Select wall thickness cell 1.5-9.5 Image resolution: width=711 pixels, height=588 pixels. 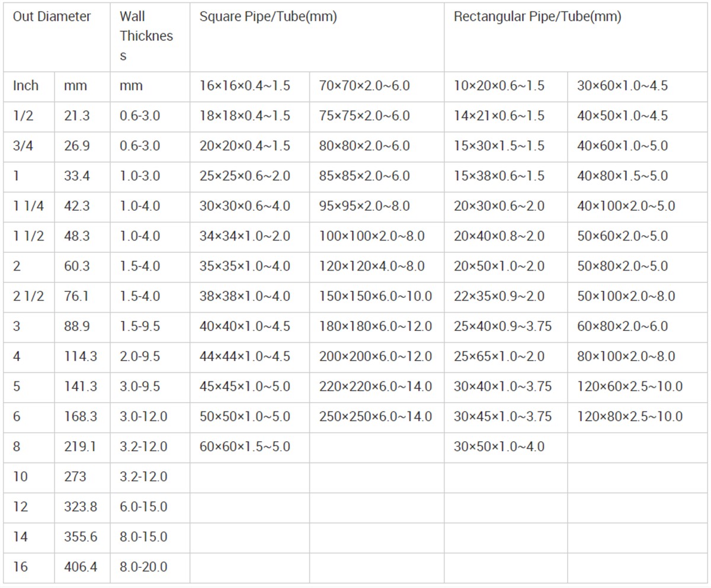[x=140, y=326]
